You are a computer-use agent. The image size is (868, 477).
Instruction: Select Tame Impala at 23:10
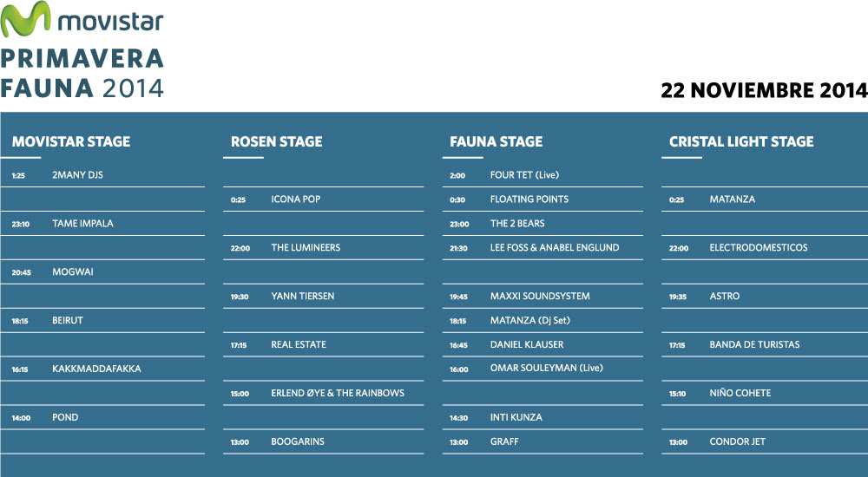(x=103, y=224)
